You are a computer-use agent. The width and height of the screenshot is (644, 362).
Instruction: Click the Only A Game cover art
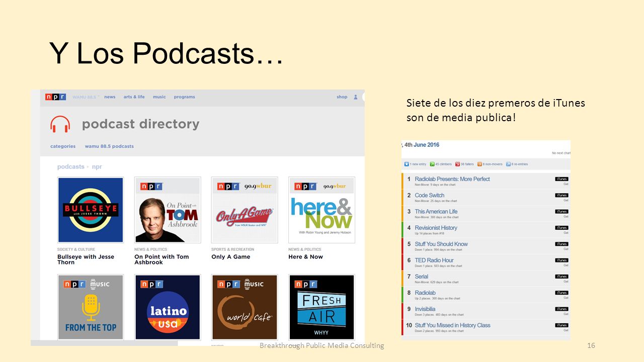click(x=245, y=210)
